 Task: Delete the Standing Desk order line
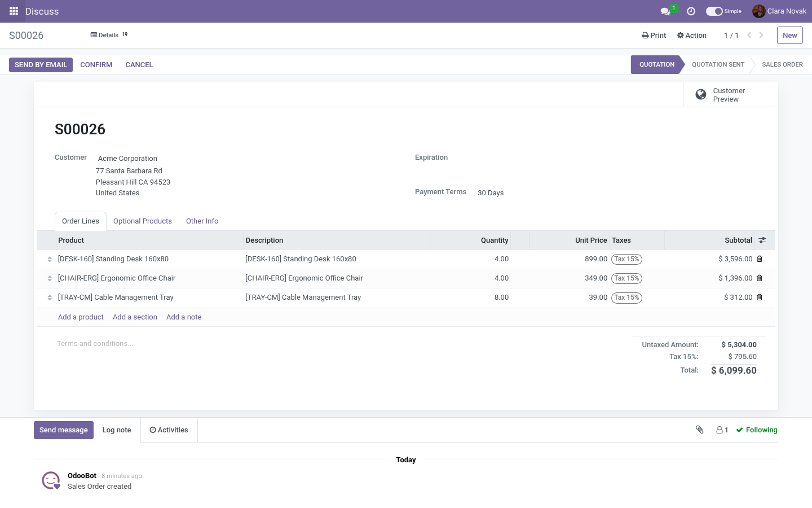click(760, 259)
